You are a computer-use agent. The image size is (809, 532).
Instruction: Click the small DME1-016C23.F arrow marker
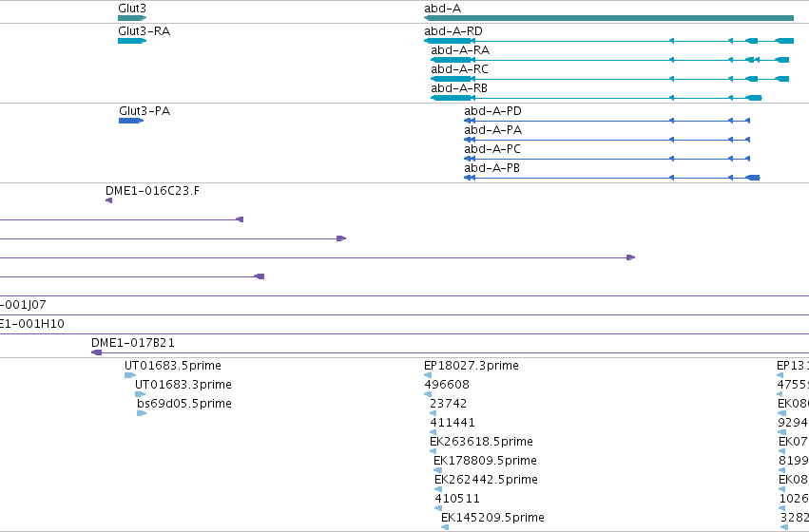tap(109, 200)
